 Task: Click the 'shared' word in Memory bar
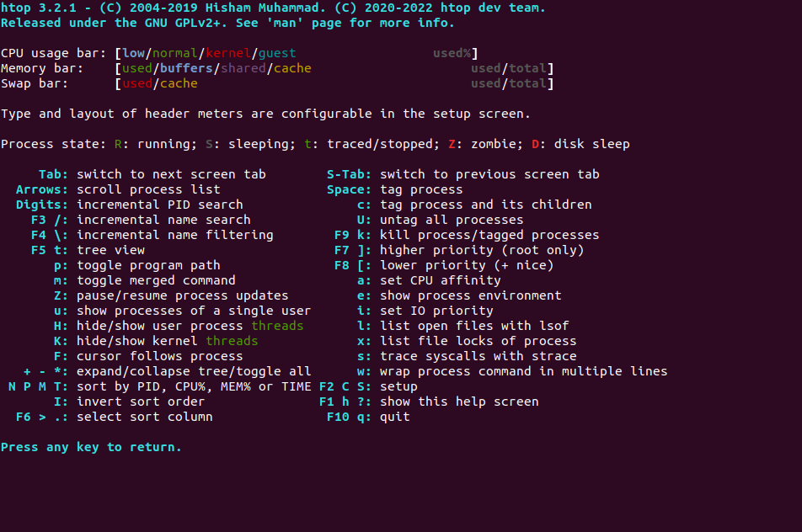243,68
